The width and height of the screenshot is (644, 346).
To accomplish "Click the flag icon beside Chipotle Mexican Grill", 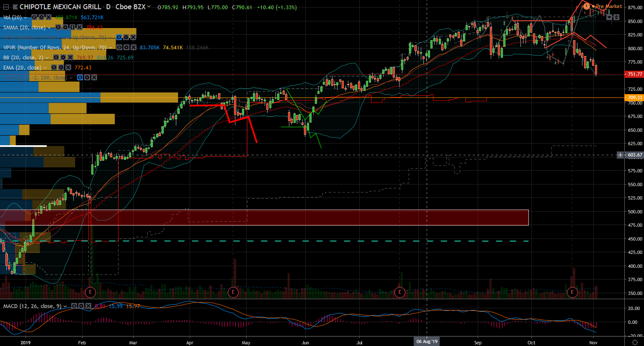I will [x=15, y=7].
